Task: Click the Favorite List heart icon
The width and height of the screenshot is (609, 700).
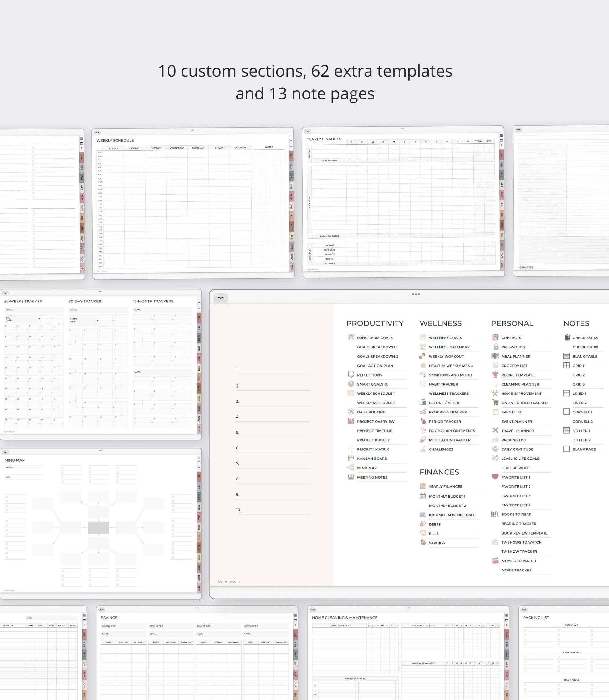Action: click(x=495, y=477)
